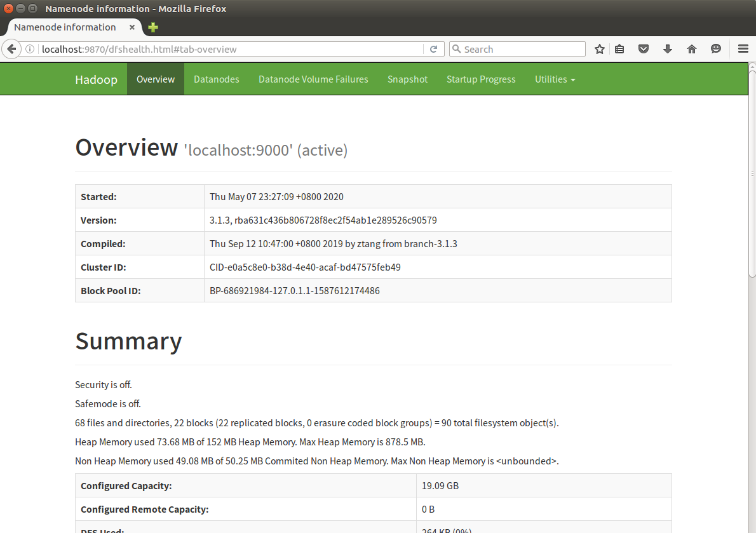This screenshot has height=533, width=756.
Task: Open the Pocket save icon
Action: (x=643, y=48)
